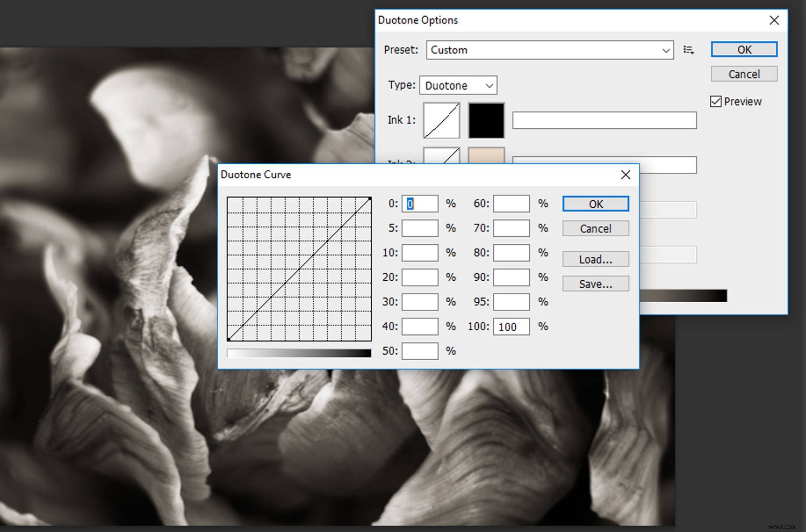Image resolution: width=806 pixels, height=532 pixels.
Task: Select the 100% value showing 100
Action: pyautogui.click(x=510, y=326)
